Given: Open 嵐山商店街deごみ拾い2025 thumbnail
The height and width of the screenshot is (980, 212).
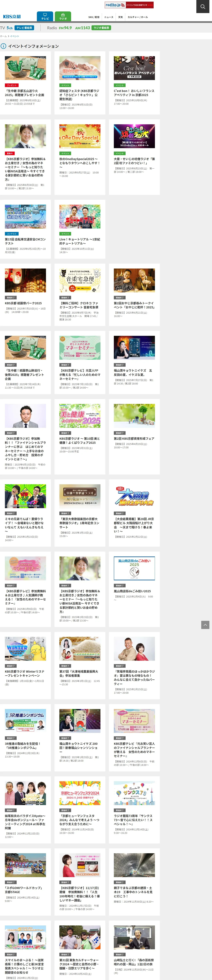Looking at the screenshot, I should [x=134, y=568].
